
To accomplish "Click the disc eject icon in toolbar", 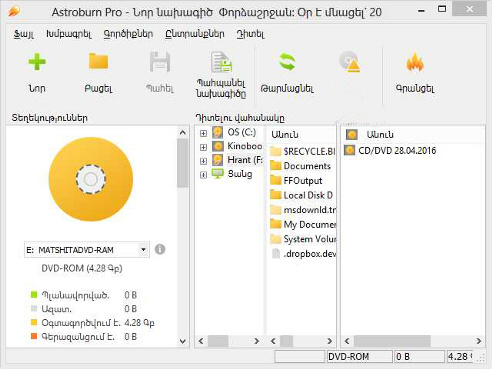I will (x=350, y=62).
